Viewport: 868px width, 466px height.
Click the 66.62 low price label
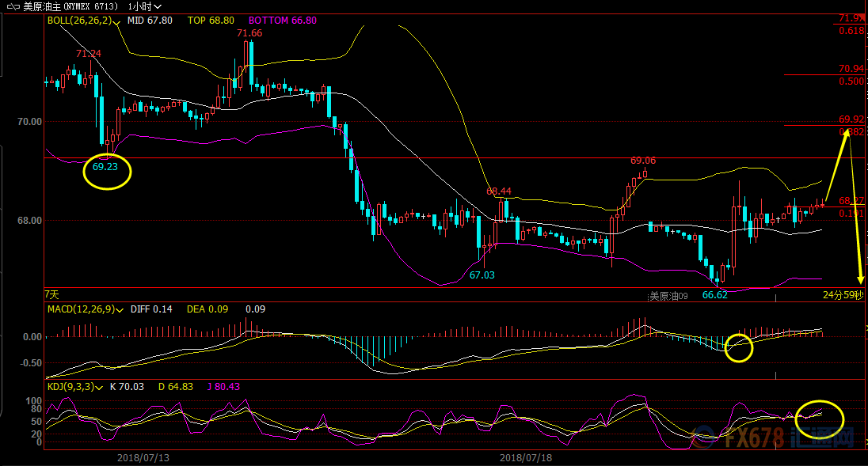714,294
